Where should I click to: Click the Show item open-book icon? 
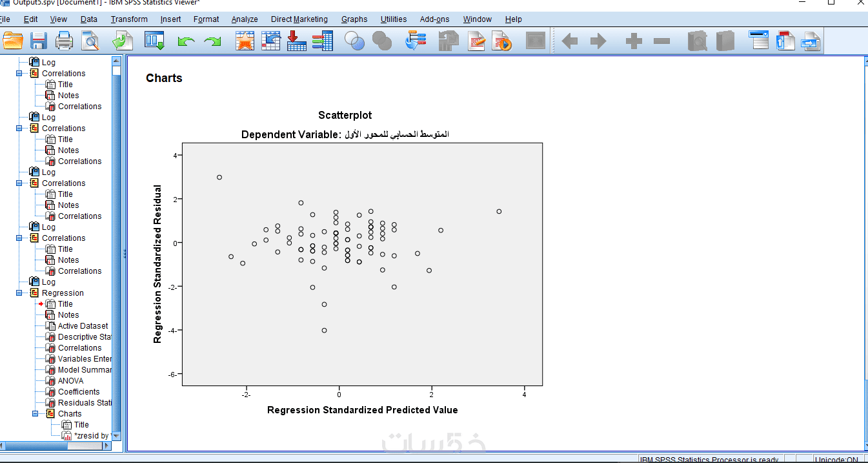pyautogui.click(x=697, y=42)
